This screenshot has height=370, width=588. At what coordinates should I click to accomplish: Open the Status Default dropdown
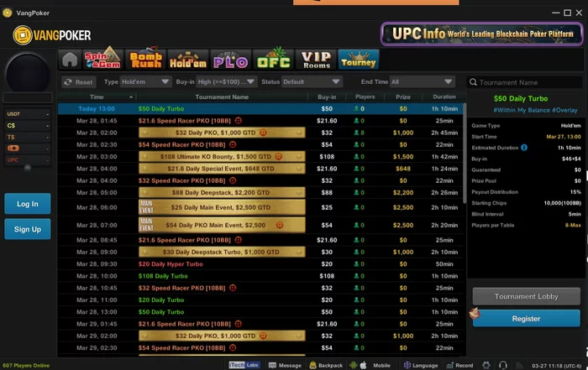click(x=312, y=81)
